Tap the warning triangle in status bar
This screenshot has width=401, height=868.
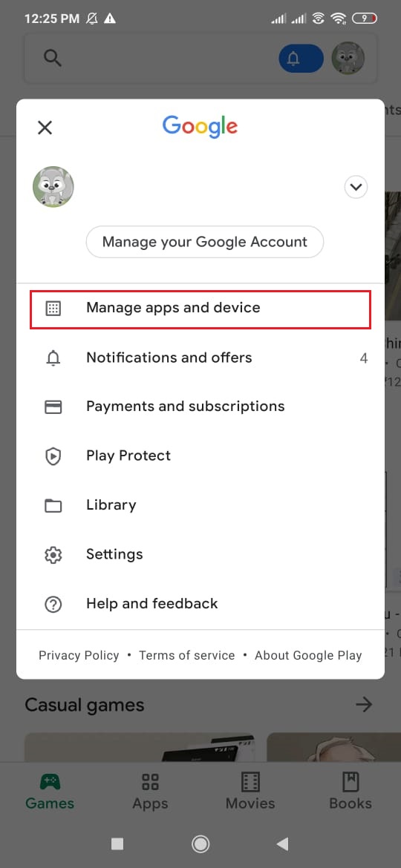point(110,19)
